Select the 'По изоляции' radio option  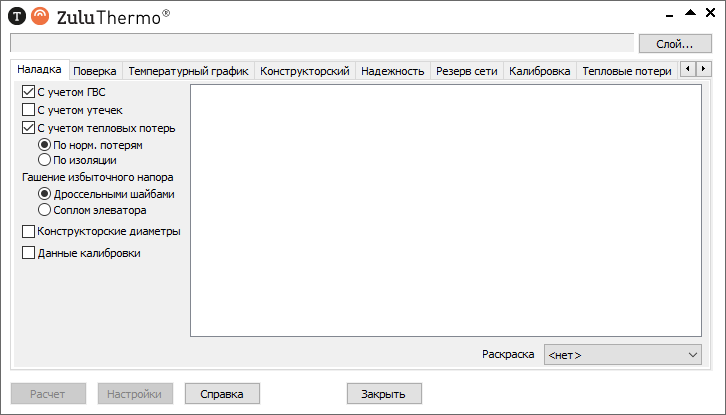point(44,159)
